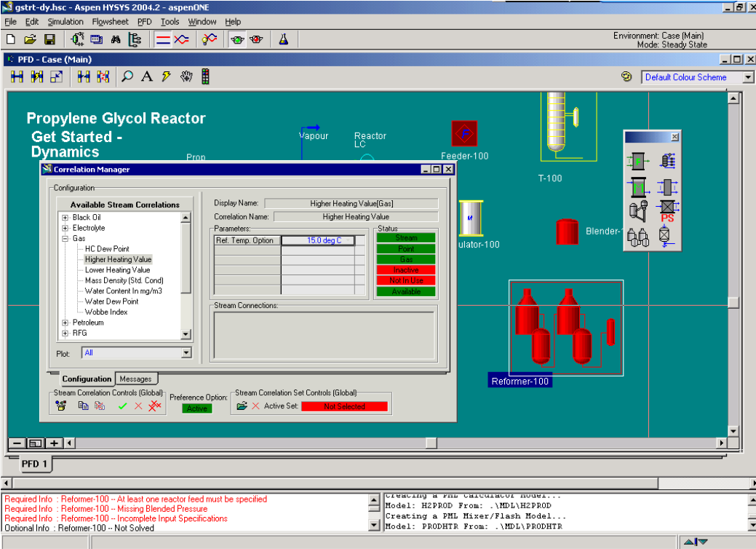Select the lightning bolt Quick Route icon

click(167, 76)
